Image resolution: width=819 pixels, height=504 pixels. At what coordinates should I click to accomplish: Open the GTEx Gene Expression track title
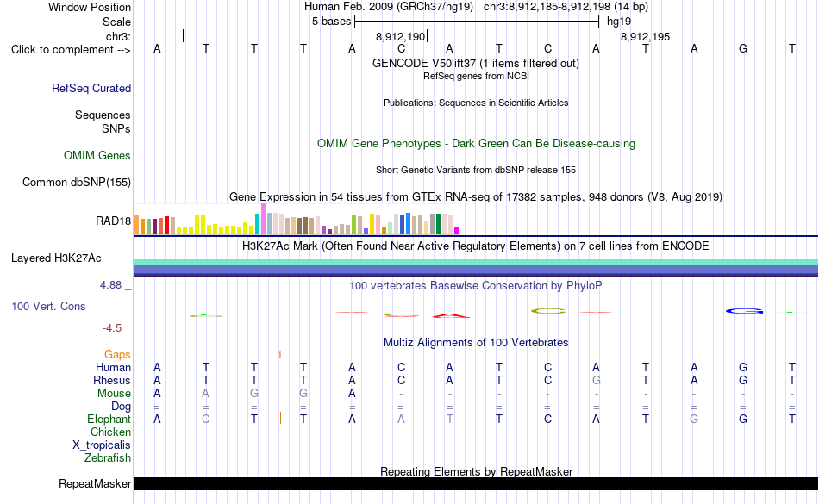coord(476,196)
